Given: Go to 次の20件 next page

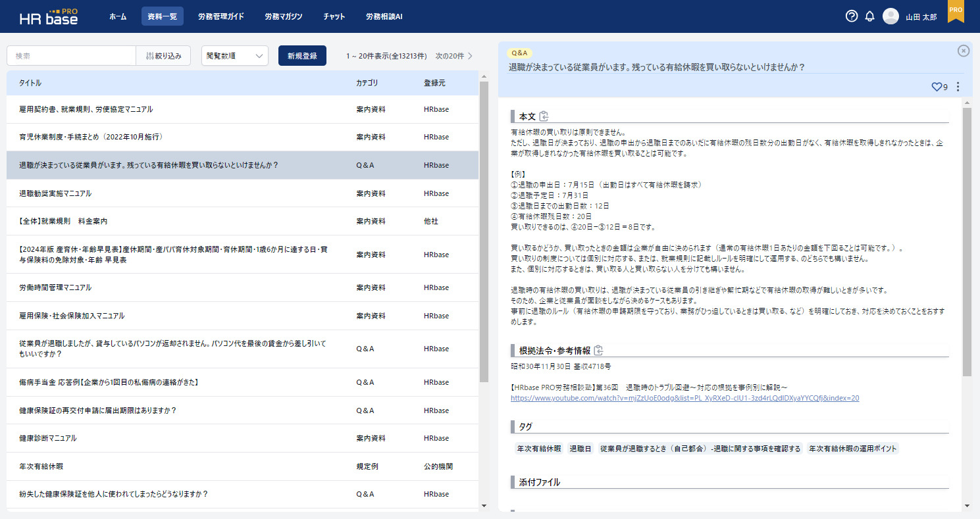Looking at the screenshot, I should [454, 56].
